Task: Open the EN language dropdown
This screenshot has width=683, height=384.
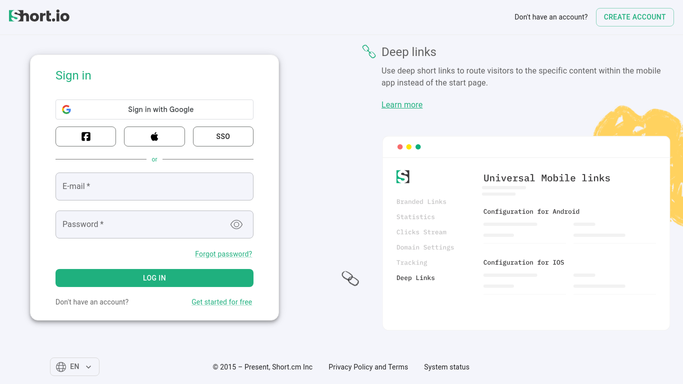Action: point(75,367)
